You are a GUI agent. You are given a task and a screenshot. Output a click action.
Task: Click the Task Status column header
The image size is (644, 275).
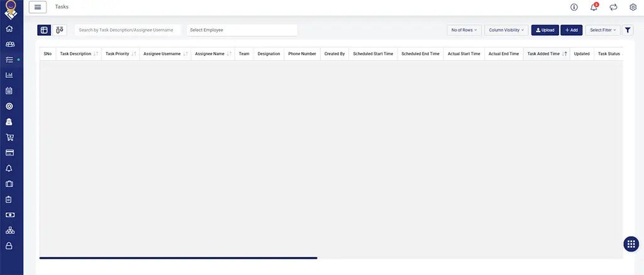pyautogui.click(x=609, y=54)
